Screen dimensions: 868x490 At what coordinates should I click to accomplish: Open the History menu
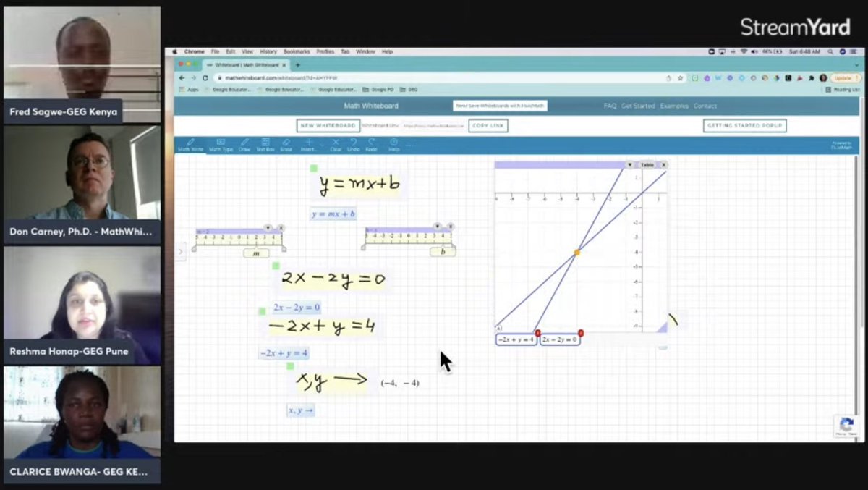(268, 52)
